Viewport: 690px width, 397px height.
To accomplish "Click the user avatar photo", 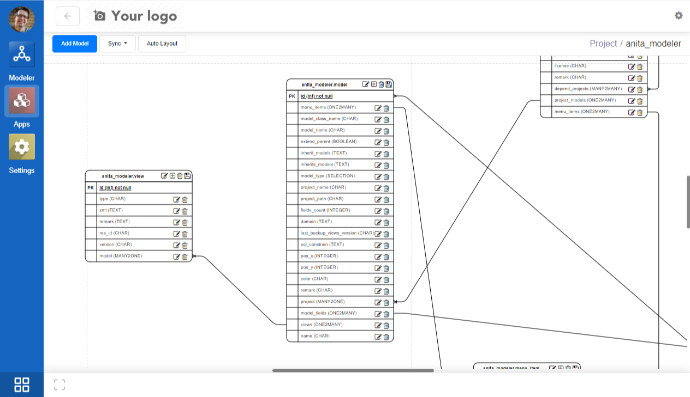I will click(x=21, y=18).
